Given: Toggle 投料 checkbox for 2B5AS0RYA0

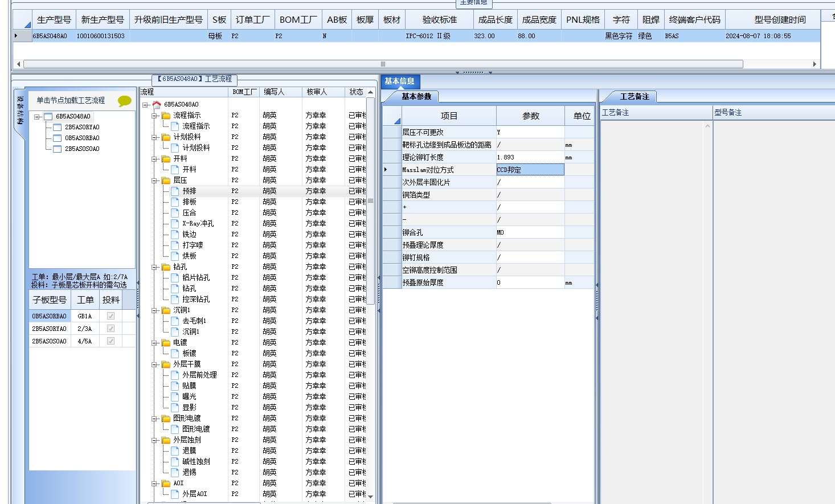Looking at the screenshot, I should coord(110,328).
